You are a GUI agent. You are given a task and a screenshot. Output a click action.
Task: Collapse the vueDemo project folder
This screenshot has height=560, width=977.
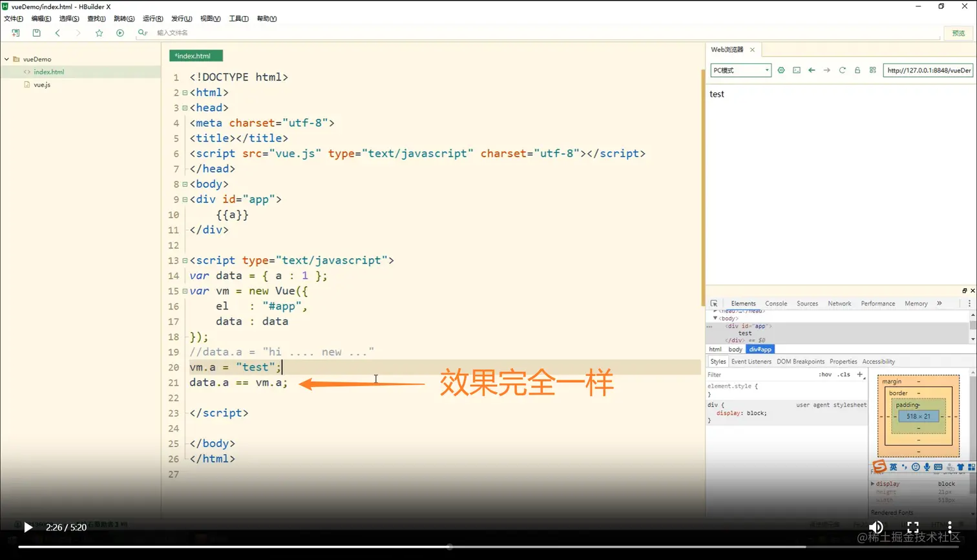click(x=7, y=59)
